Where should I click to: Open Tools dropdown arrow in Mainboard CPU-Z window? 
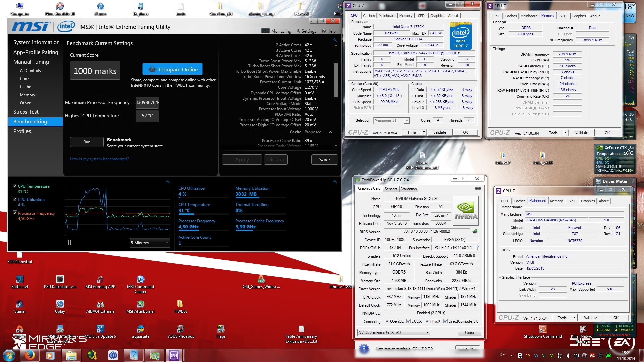(x=574, y=318)
